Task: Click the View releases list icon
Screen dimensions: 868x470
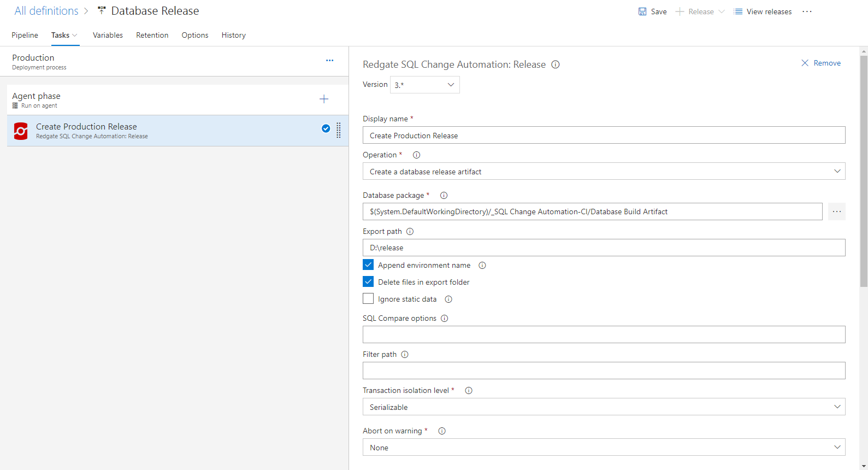Action: (x=738, y=11)
